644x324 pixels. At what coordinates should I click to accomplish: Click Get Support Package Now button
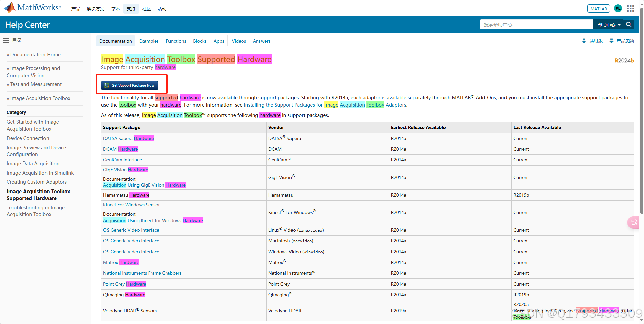click(x=130, y=85)
